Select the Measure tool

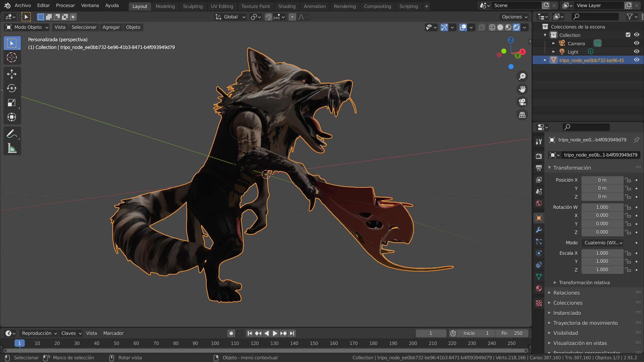[12, 148]
